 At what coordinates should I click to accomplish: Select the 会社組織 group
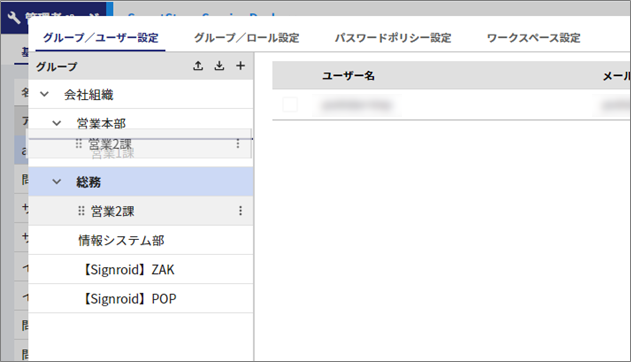(x=89, y=95)
